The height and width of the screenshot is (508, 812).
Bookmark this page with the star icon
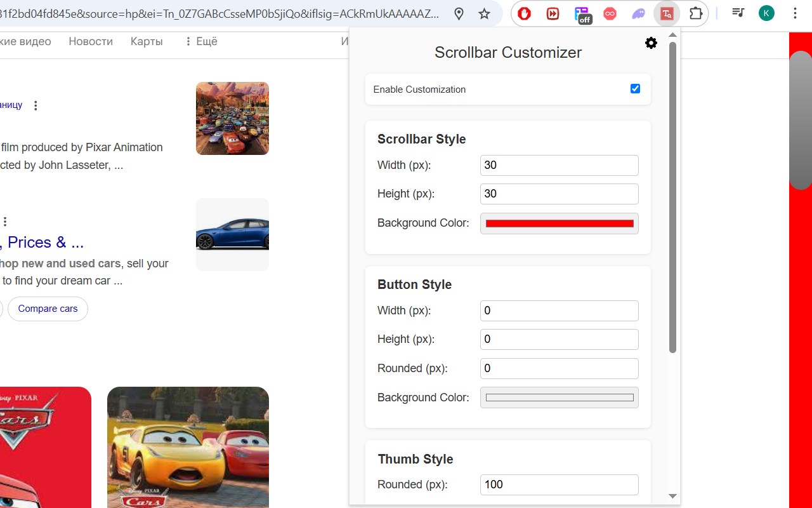tap(485, 13)
